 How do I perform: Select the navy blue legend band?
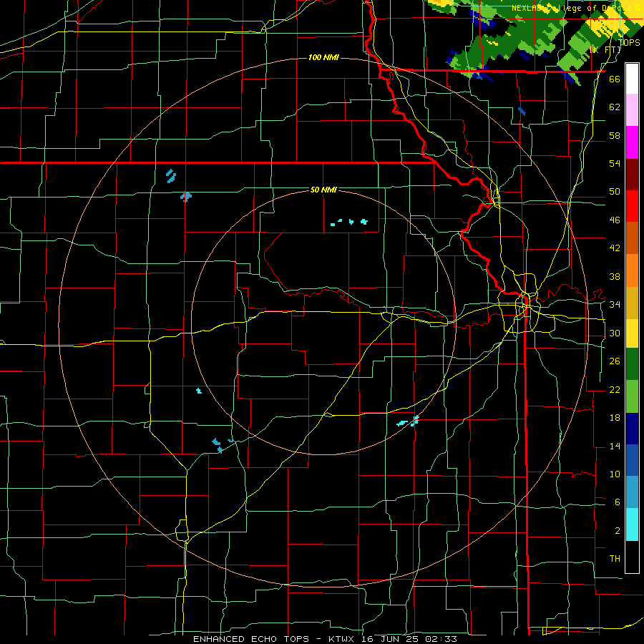[632, 429]
